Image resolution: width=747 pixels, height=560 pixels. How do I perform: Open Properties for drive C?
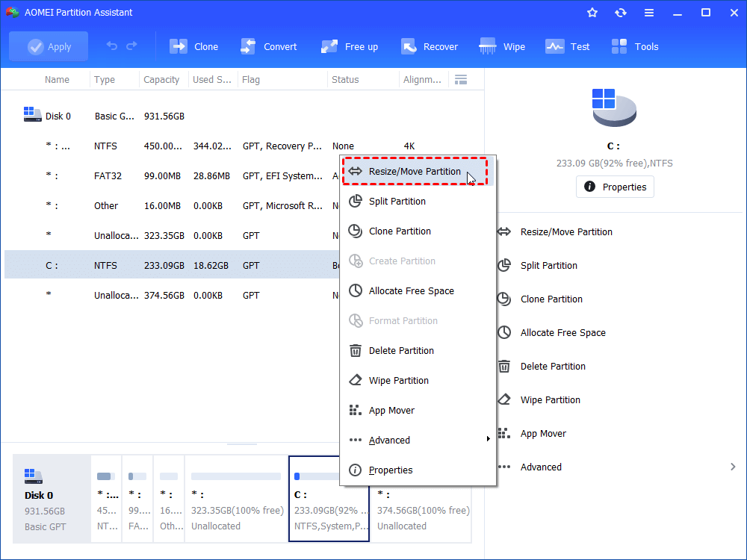(615, 187)
